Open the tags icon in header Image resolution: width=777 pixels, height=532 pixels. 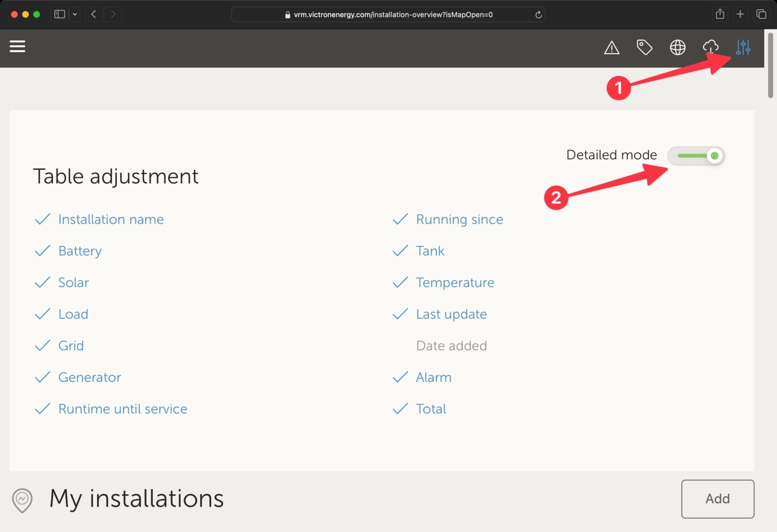point(644,47)
